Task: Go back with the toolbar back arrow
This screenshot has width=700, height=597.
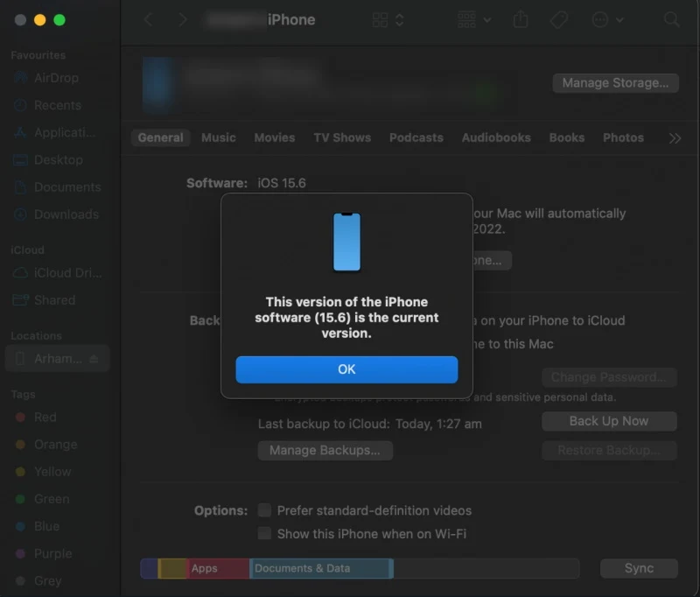Action: pos(149,19)
